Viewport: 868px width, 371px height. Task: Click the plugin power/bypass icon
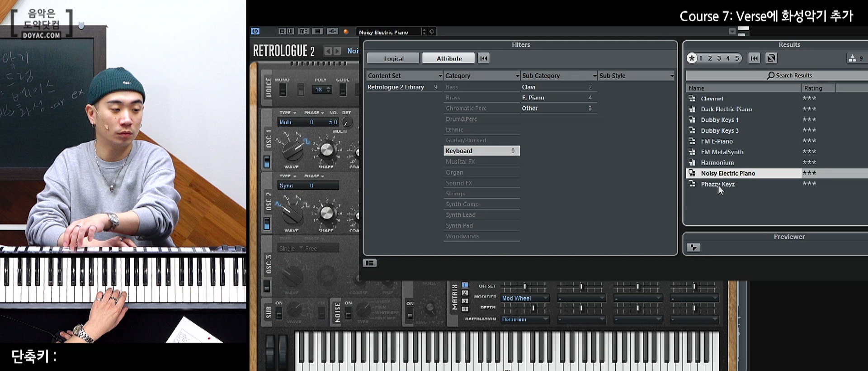pos(255,31)
